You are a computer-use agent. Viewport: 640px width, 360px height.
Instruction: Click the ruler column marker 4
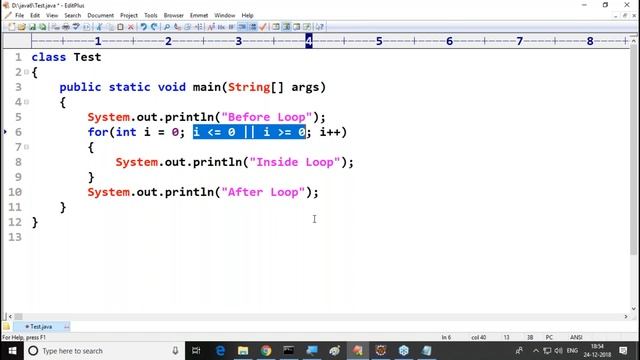[309, 41]
